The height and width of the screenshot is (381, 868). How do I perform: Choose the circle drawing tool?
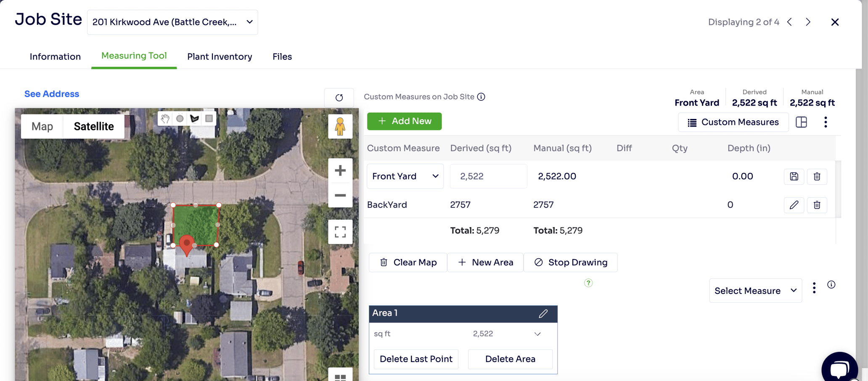coord(180,119)
